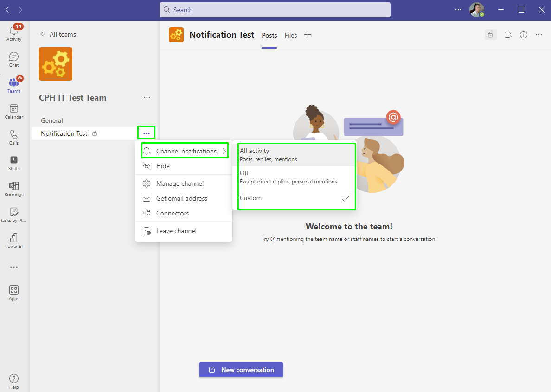Screen dimensions: 551x392
Task: Open the title bar settings ellipsis menu
Action: point(458,10)
